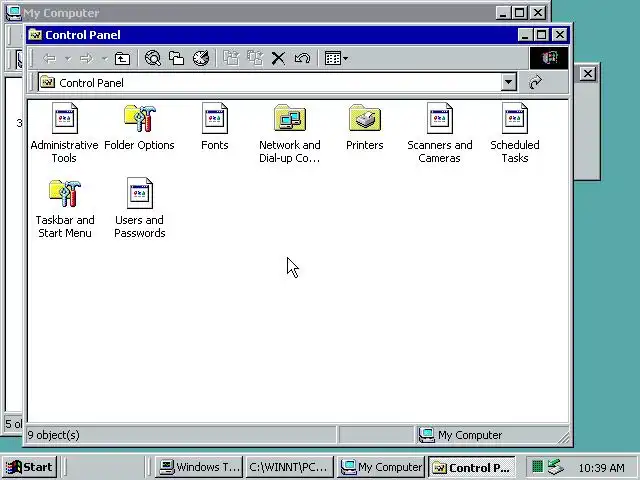Close the small window behind on right
This screenshot has height=480, width=640.
(588, 74)
